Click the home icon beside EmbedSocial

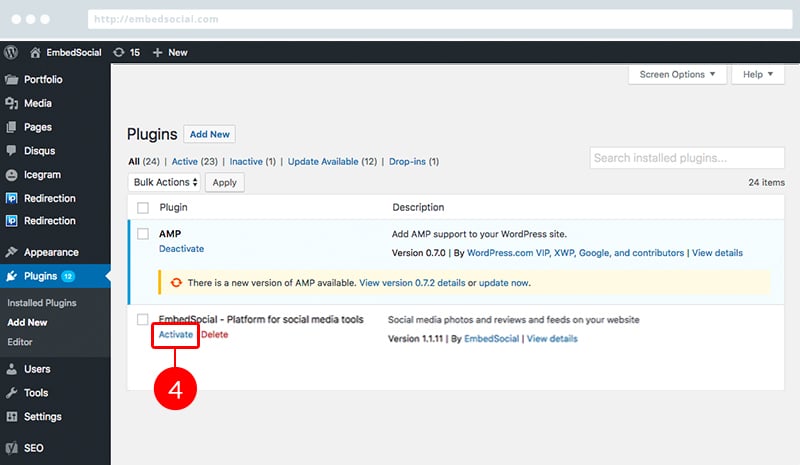35,53
